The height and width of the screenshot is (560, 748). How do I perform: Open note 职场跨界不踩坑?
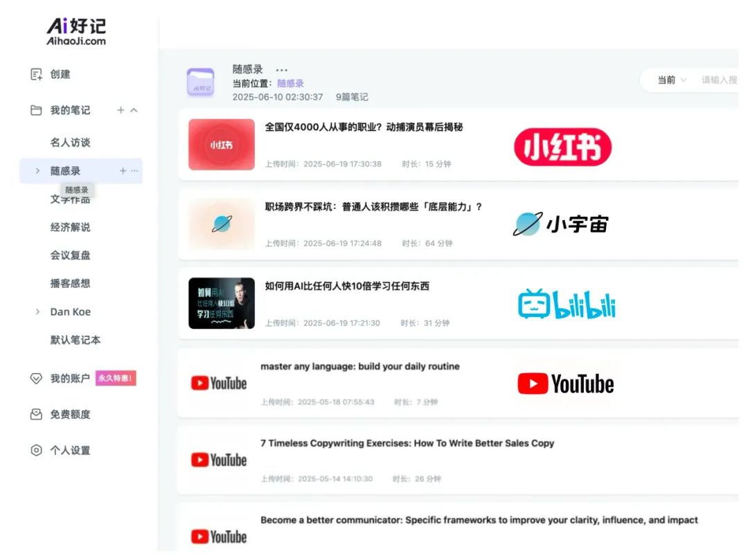pyautogui.click(x=373, y=206)
